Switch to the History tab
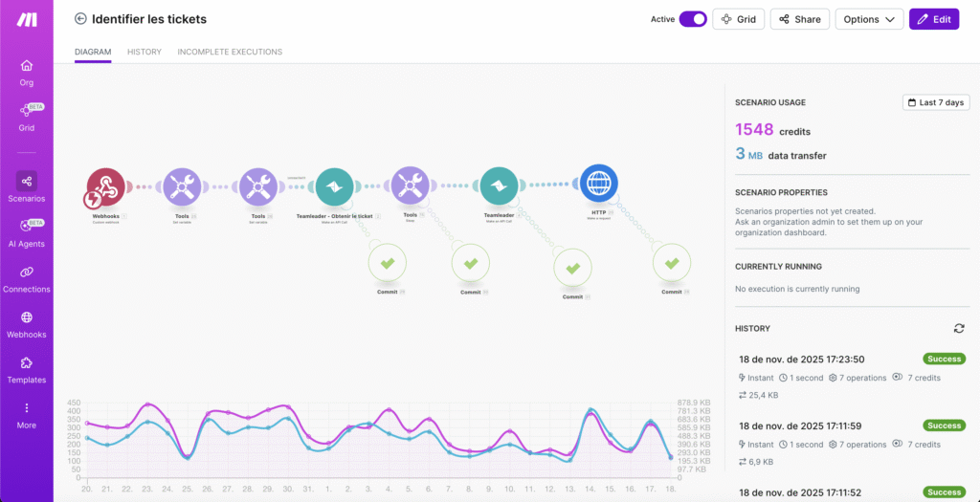The image size is (980, 502). pos(144,52)
